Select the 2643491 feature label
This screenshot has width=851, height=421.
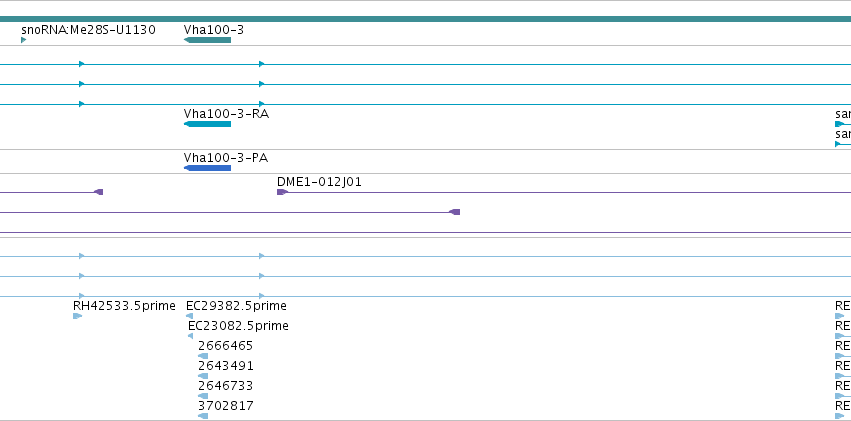pyautogui.click(x=226, y=366)
